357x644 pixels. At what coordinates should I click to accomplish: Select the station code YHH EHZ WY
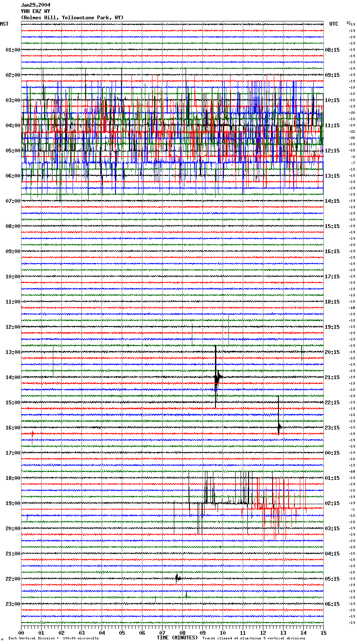tap(36, 11)
